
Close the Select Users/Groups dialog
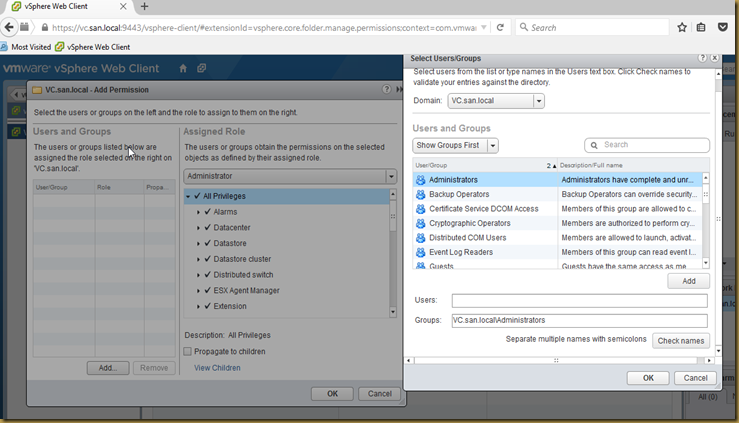(714, 58)
